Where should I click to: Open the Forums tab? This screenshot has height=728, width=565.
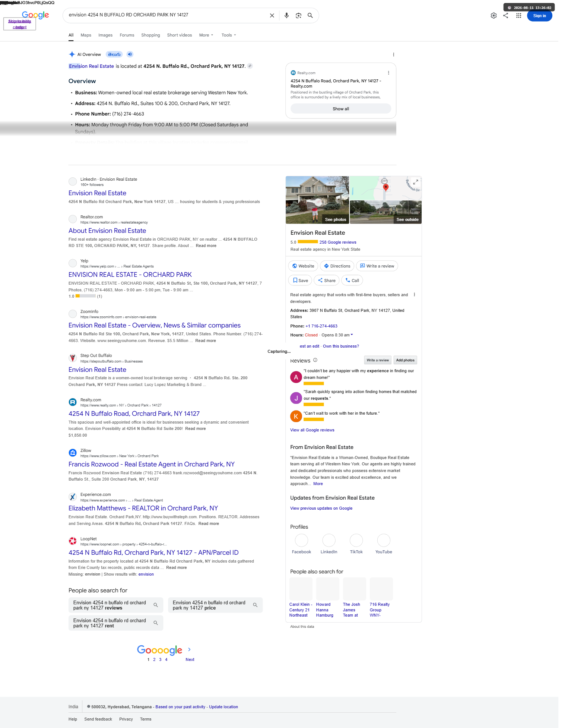(x=127, y=35)
